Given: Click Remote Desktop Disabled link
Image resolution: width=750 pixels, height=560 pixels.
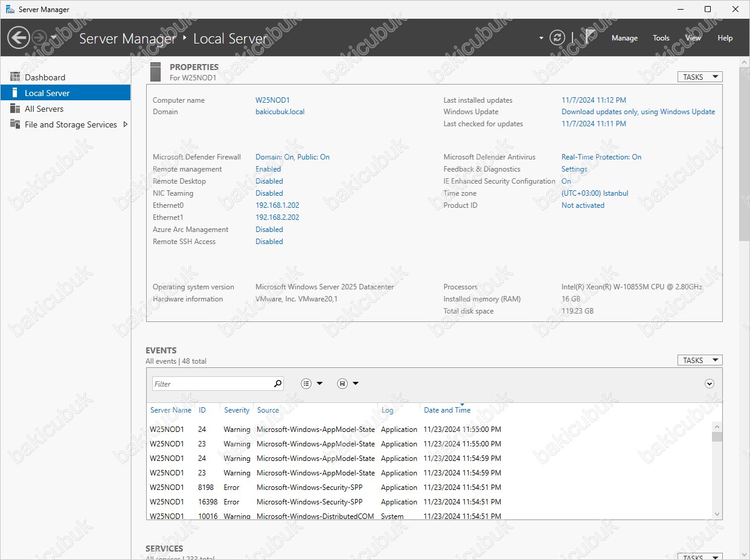Looking at the screenshot, I should pos(269,181).
